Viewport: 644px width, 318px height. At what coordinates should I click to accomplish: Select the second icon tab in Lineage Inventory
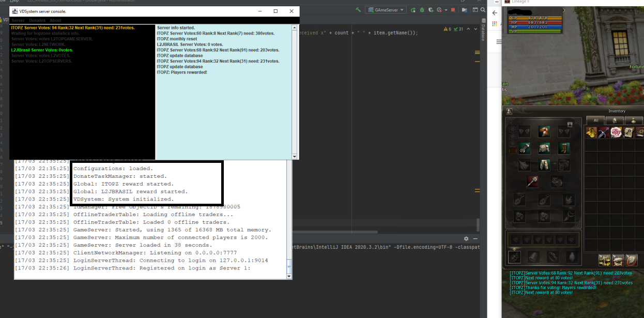(615, 120)
